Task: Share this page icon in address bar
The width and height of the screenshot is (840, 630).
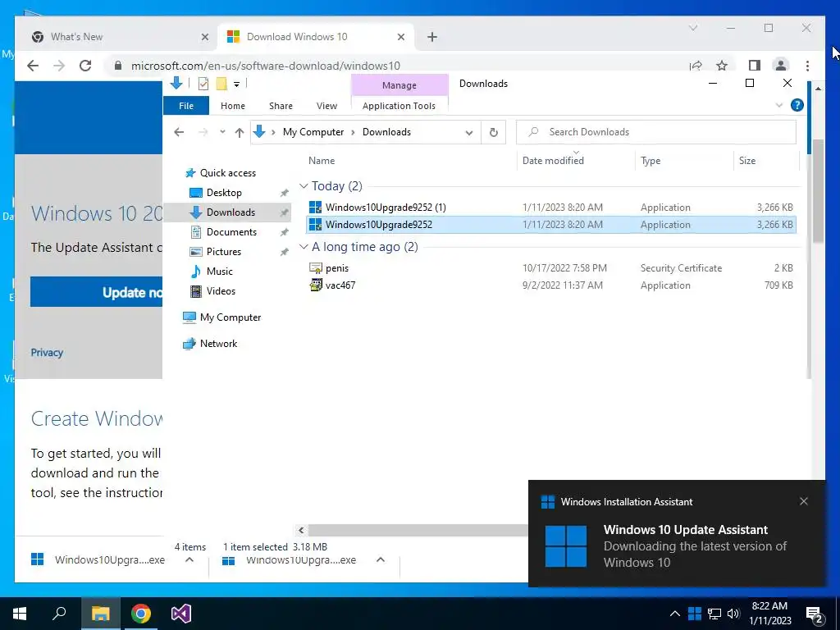Action: tap(696, 66)
